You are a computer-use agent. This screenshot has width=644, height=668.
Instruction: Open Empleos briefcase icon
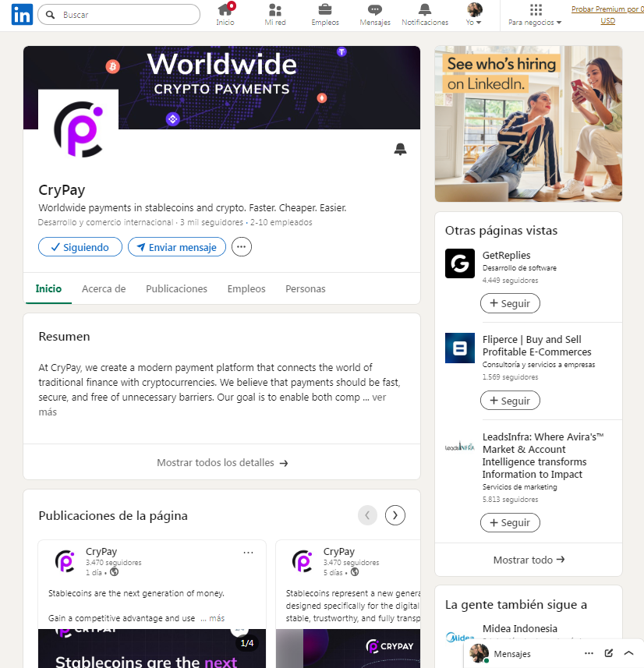click(x=325, y=15)
